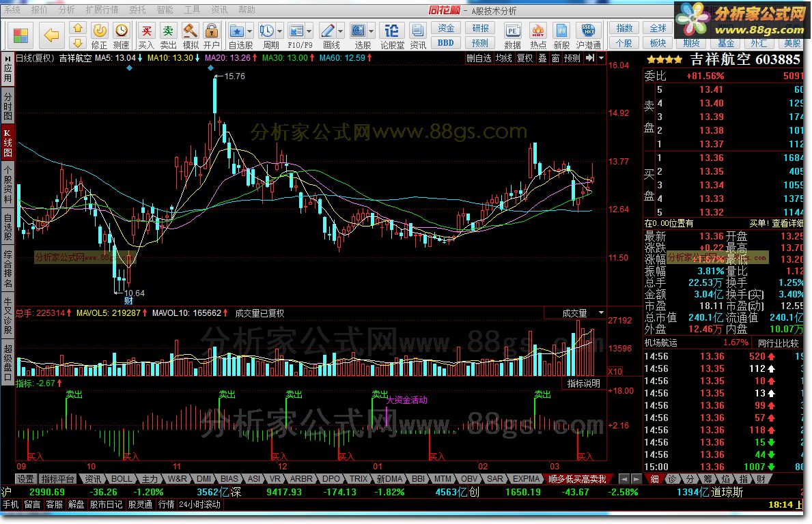
Task: Click the 指数 button
Action: tap(624, 28)
